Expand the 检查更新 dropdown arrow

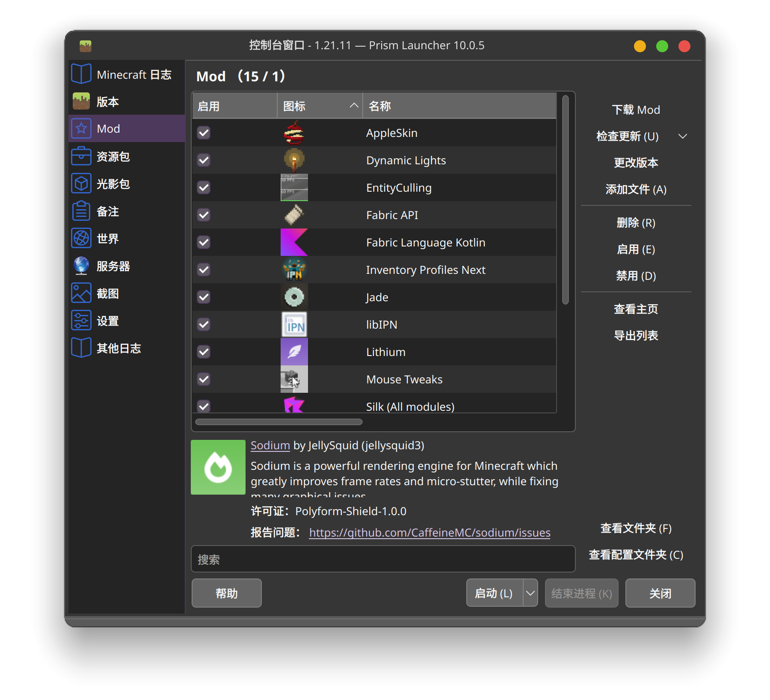point(683,136)
